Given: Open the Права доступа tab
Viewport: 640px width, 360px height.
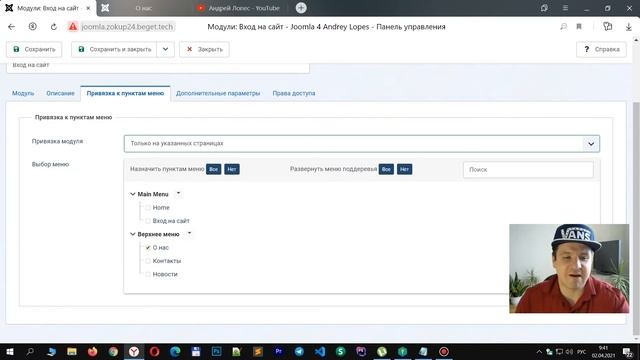Looking at the screenshot, I should coord(294,93).
